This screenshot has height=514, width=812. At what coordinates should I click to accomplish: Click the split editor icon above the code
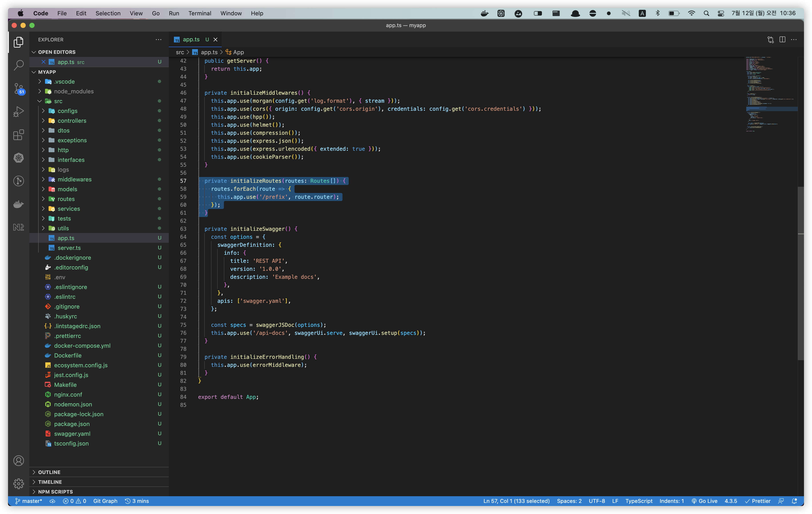[782, 40]
